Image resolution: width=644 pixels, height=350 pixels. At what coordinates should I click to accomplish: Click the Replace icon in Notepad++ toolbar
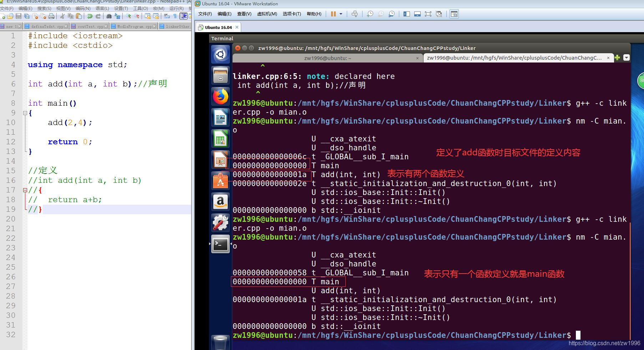coord(117,16)
